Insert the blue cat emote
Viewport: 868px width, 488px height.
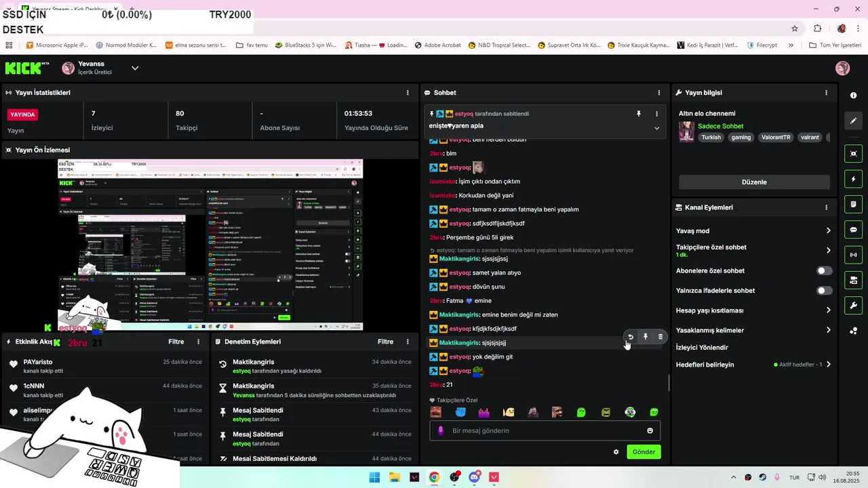[460, 412]
